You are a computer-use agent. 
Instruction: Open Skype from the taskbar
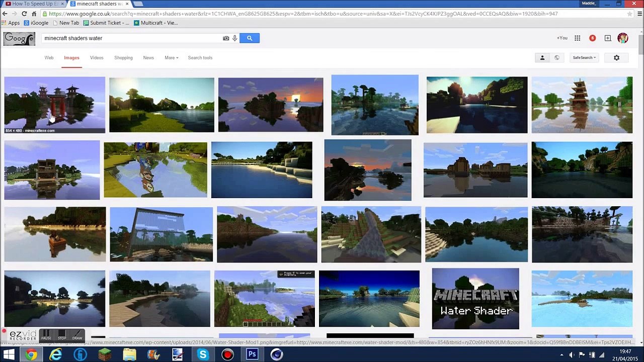click(x=203, y=355)
